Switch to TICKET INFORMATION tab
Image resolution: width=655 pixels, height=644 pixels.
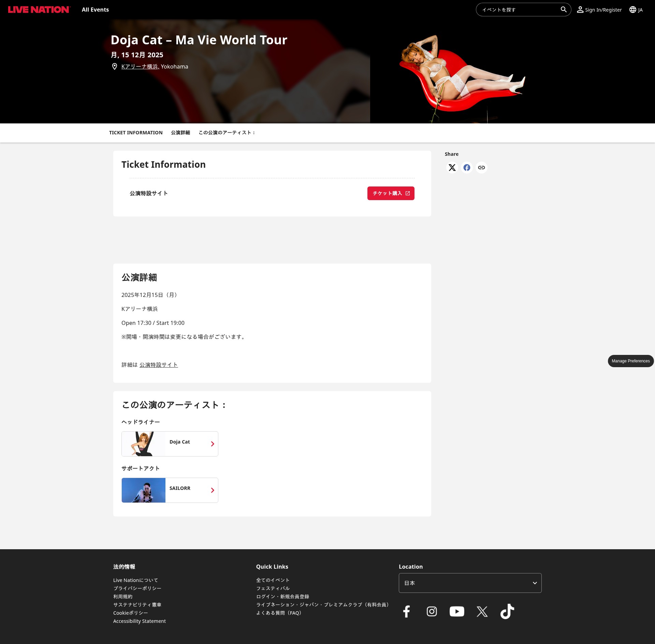click(136, 133)
